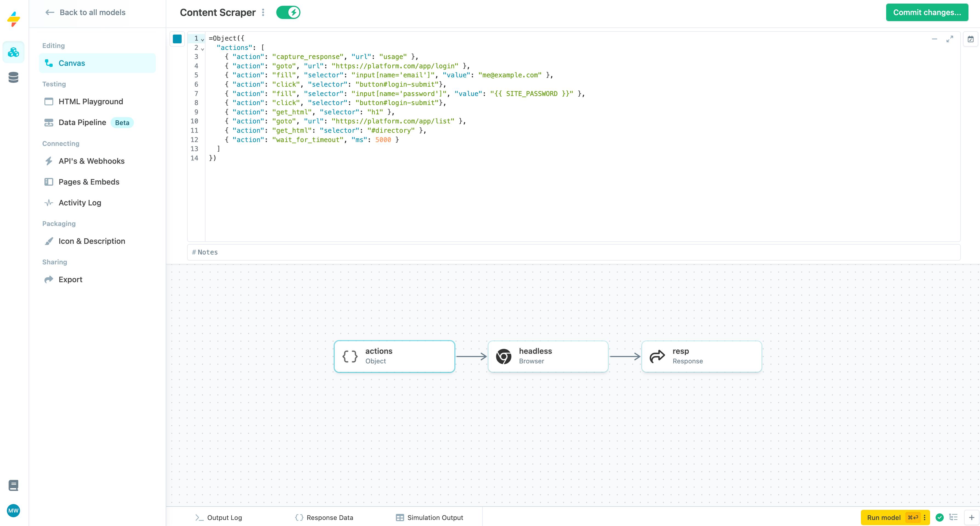Screen dimensions: 980x526
Task: Click the headless Browser node icon
Action: pyautogui.click(x=503, y=356)
